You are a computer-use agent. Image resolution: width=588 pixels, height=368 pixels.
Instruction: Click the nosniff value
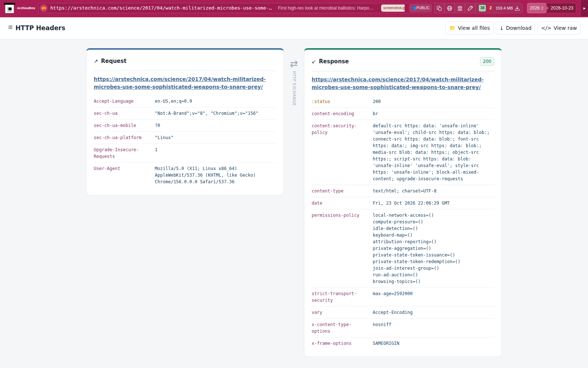click(x=382, y=325)
